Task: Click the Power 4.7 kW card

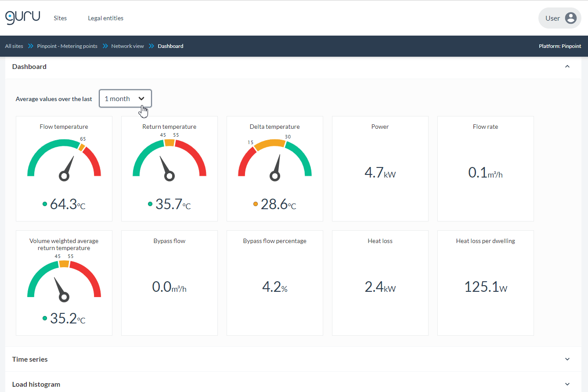Action: [x=380, y=168]
